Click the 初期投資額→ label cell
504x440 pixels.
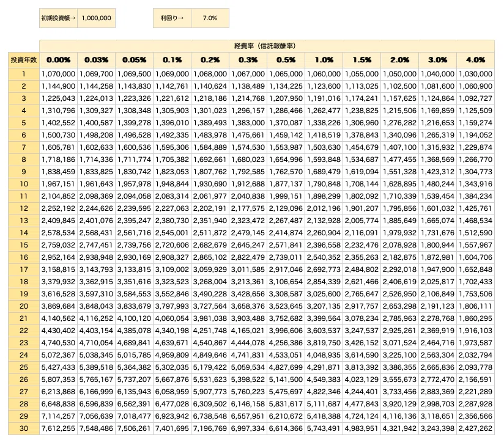(58, 18)
